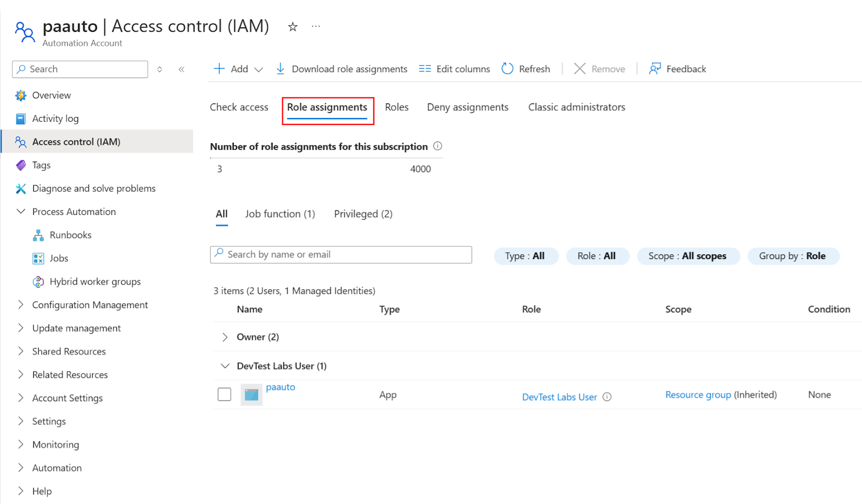
Task: Click the Edit columns list icon
Action: tap(425, 69)
